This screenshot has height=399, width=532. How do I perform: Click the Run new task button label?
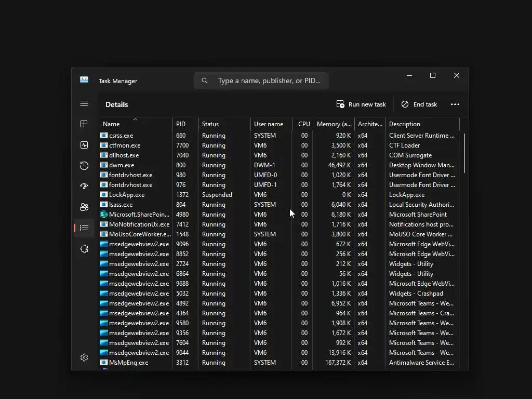tap(367, 104)
